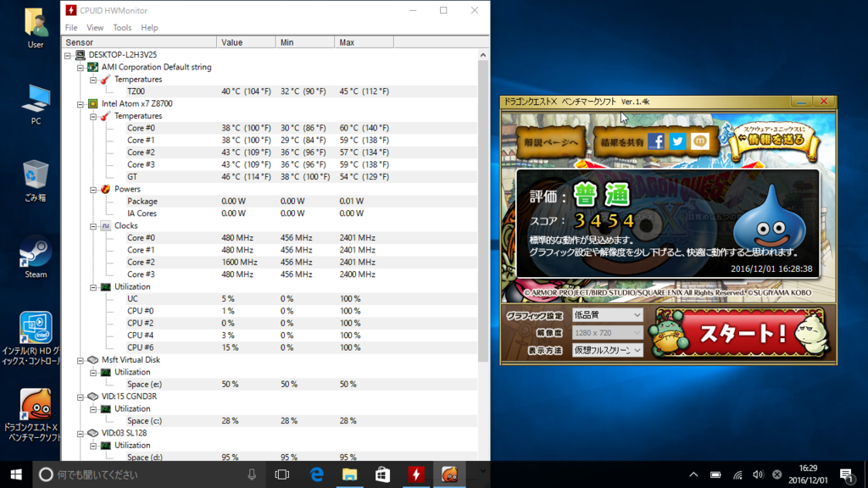The height and width of the screenshot is (488, 868).
Task: Open the 解説ページへ explanation page button
Action: point(551,142)
